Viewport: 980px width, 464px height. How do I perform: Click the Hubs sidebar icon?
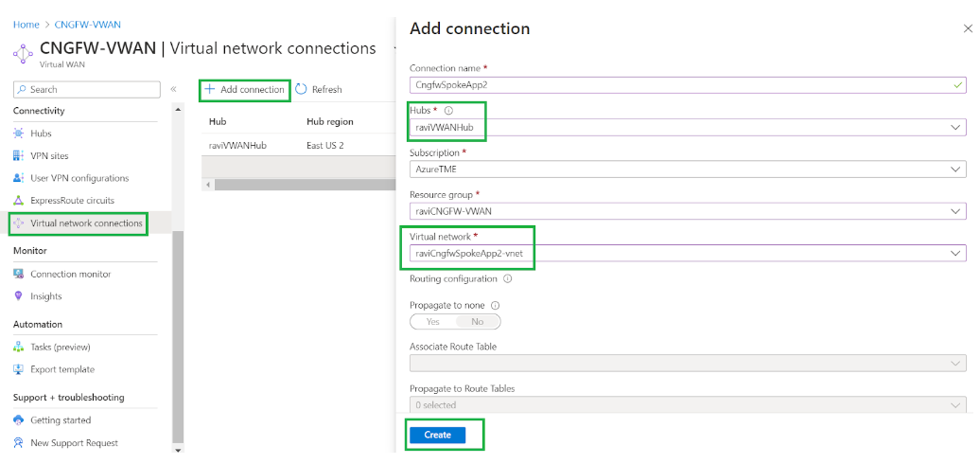point(19,134)
